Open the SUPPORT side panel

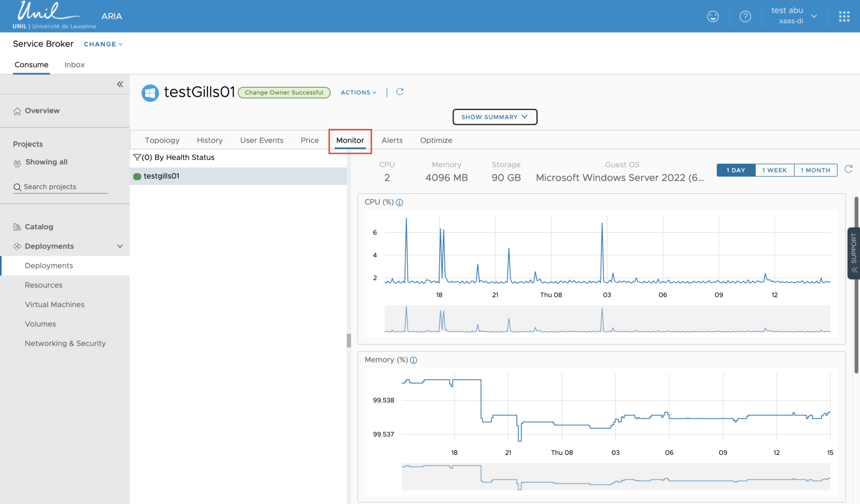click(x=853, y=253)
